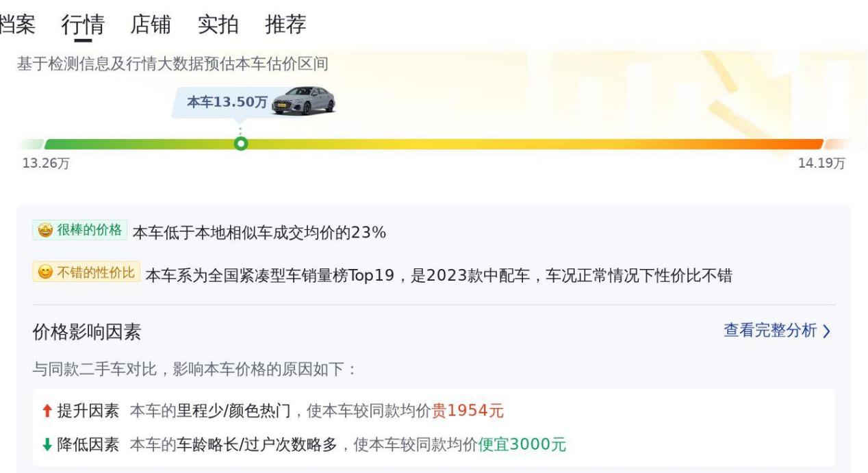This screenshot has width=868, height=473.
Task: Open the 店铺 tab
Action: [151, 25]
